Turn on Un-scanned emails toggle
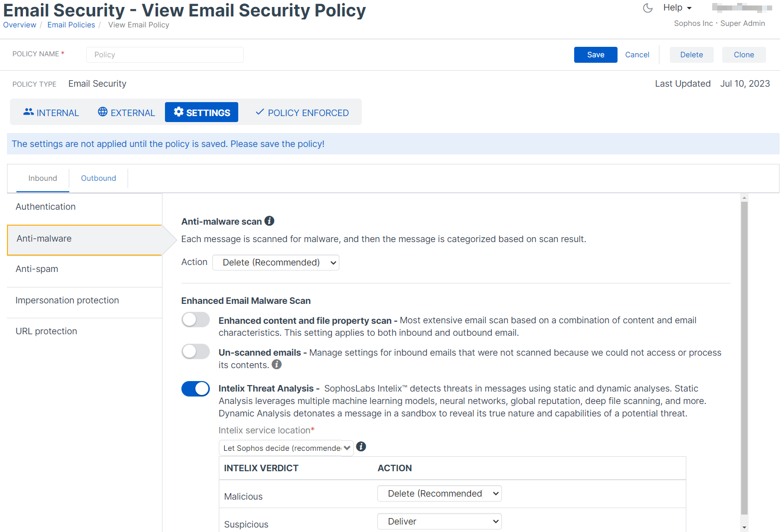This screenshot has height=532, width=780. (195, 352)
